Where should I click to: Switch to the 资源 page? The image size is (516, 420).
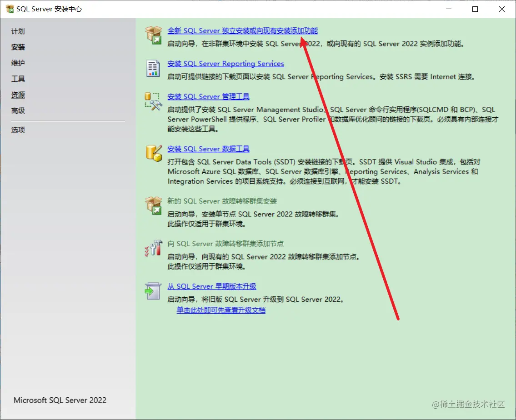(18, 95)
